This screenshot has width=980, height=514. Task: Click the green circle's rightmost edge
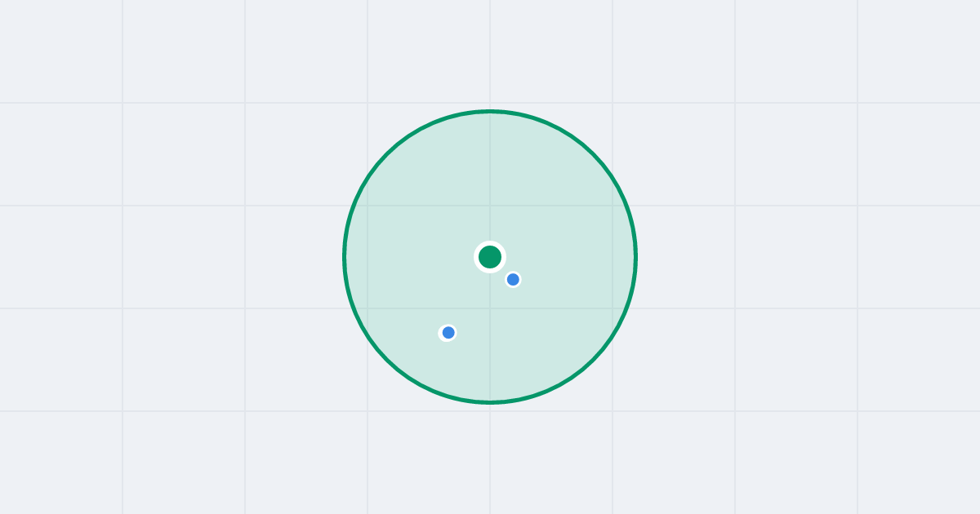pyautogui.click(x=635, y=257)
